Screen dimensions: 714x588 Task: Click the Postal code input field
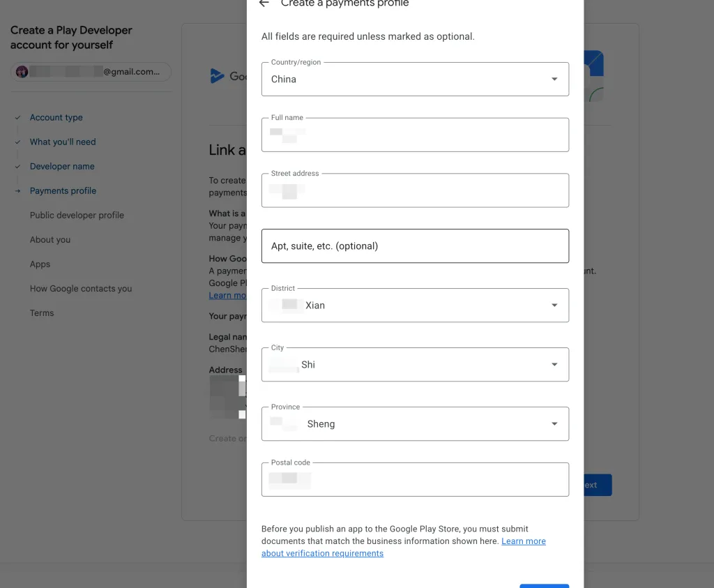[x=415, y=480]
